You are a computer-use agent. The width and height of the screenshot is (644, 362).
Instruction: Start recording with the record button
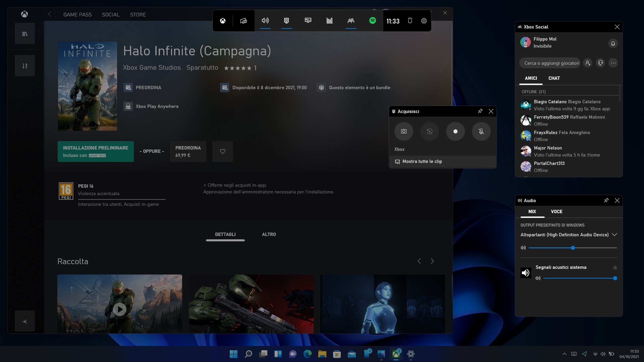click(455, 131)
